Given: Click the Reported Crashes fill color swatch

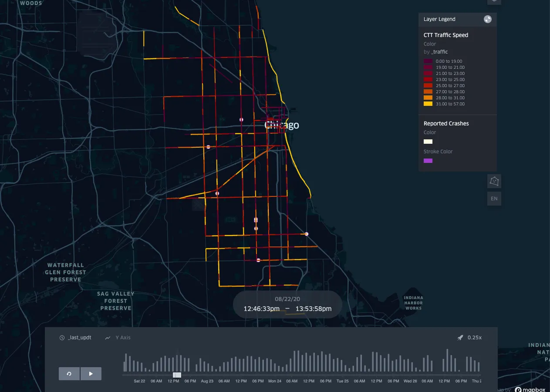Looking at the screenshot, I should (x=428, y=142).
